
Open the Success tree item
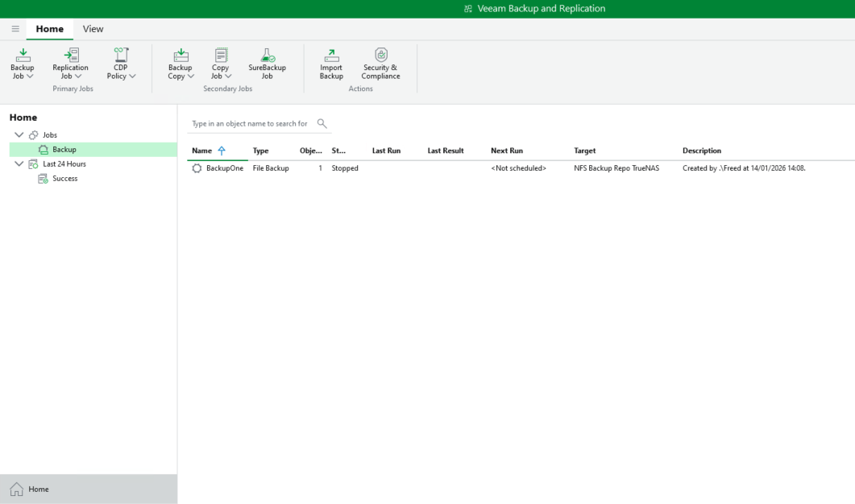(64, 179)
